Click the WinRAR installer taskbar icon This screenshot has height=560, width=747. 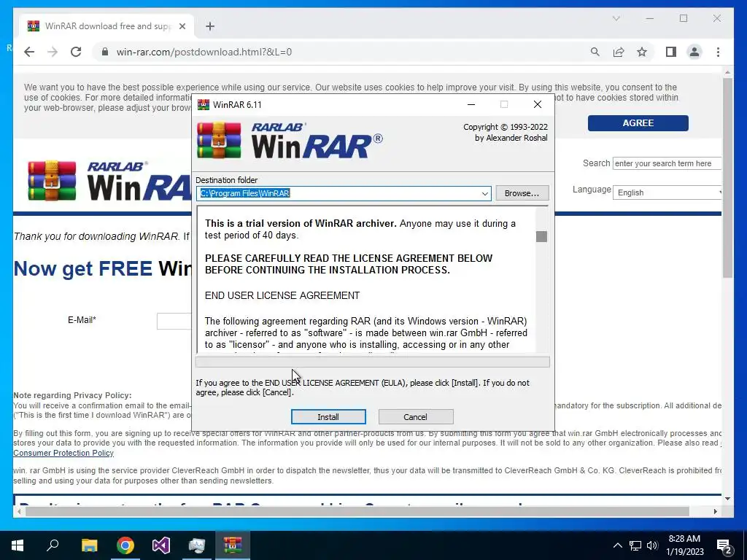[x=233, y=545]
